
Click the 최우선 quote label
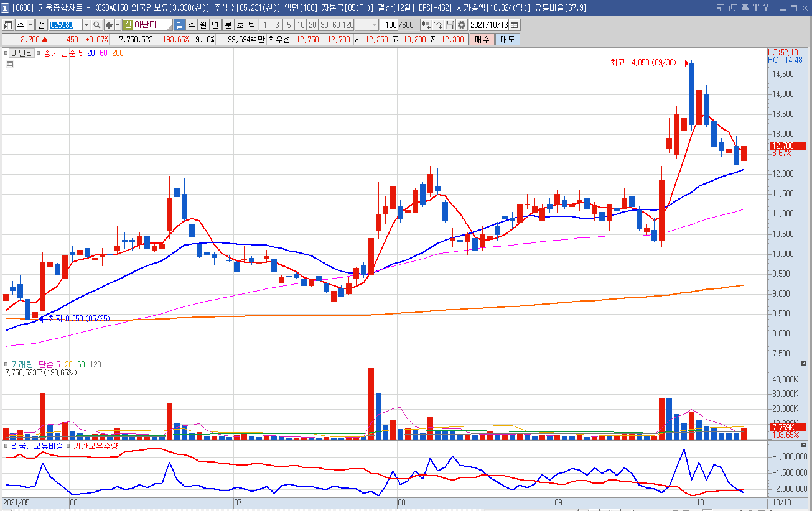coord(280,39)
